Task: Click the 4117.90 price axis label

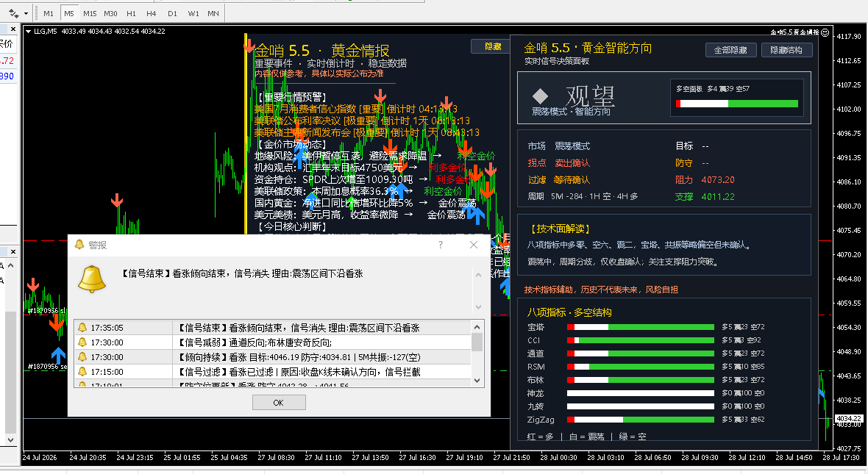Action: click(x=849, y=36)
